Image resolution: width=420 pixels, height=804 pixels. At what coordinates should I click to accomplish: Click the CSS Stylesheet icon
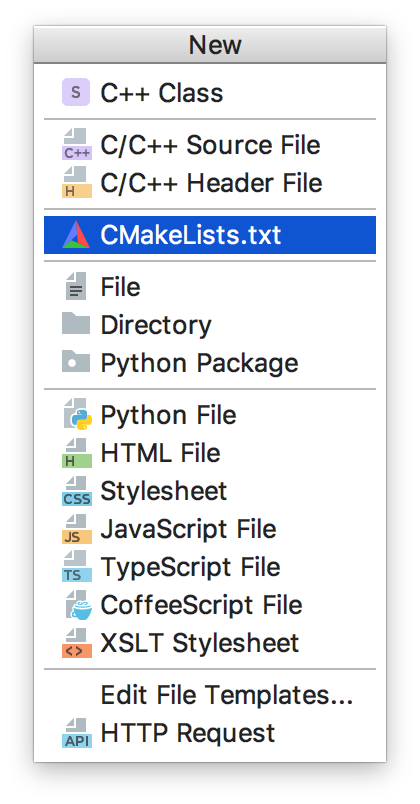click(77, 491)
